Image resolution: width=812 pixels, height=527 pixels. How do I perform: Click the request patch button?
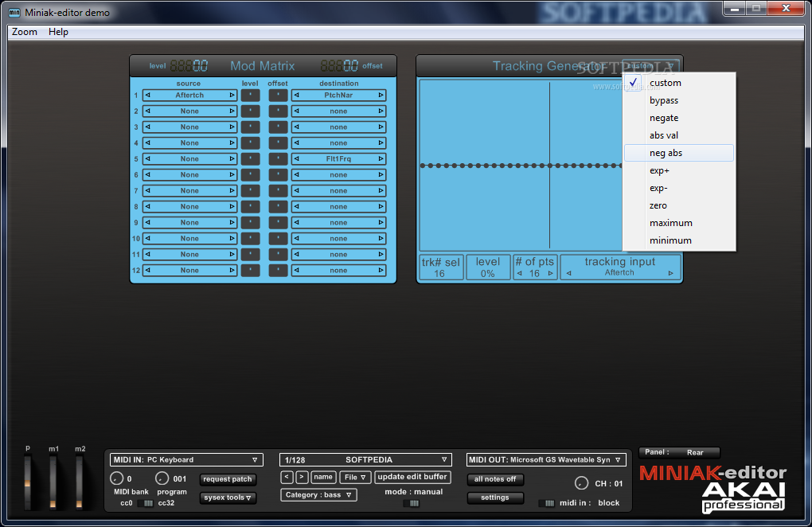228,479
